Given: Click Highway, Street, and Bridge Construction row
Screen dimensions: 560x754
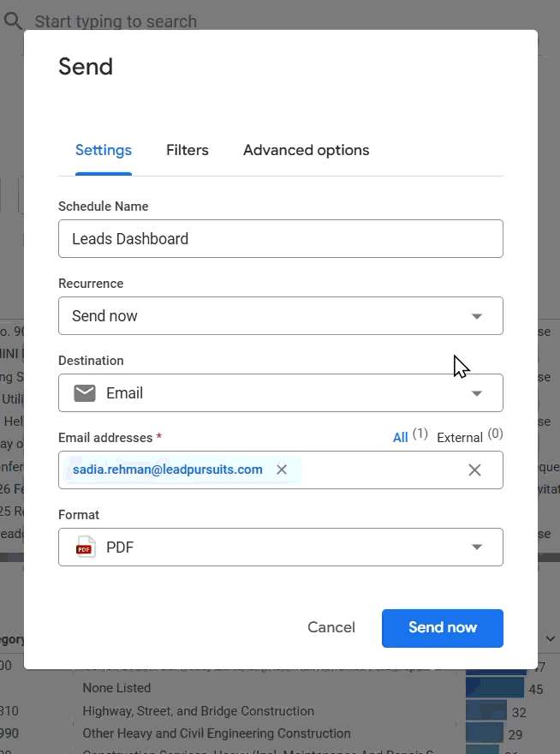Looking at the screenshot, I should [198, 710].
